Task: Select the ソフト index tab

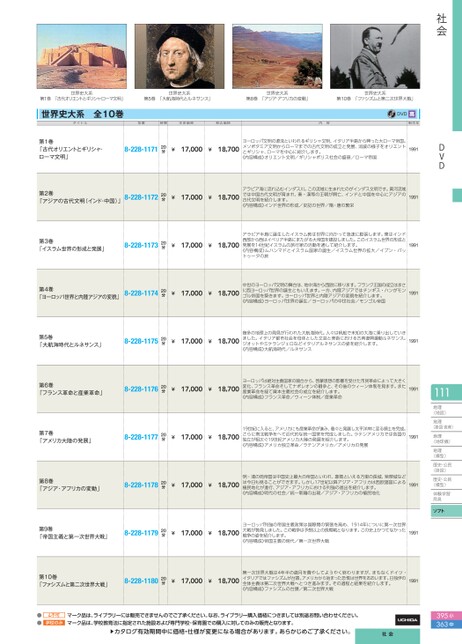Action: point(446,511)
